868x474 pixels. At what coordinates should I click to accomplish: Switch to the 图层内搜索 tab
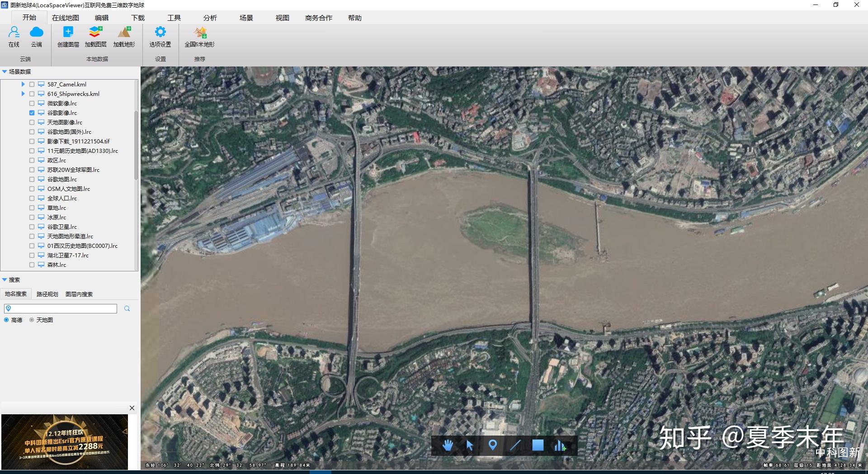[x=79, y=294]
